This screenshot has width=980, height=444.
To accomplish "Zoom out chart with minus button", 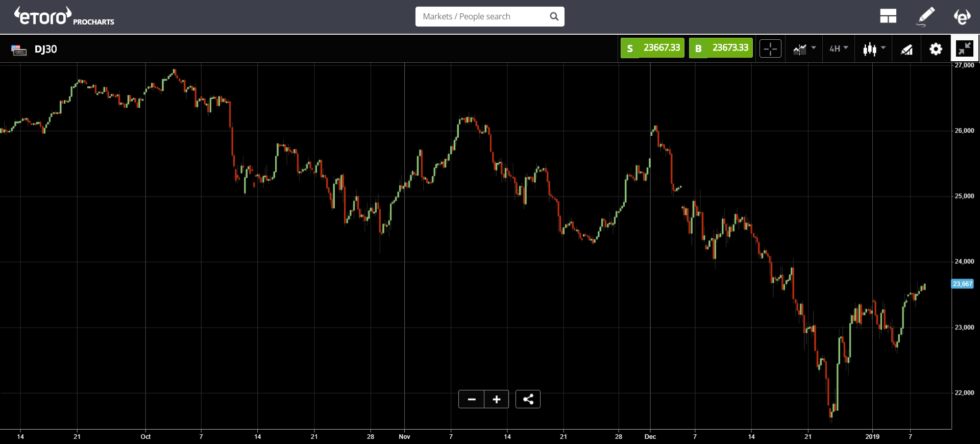I will (471, 399).
